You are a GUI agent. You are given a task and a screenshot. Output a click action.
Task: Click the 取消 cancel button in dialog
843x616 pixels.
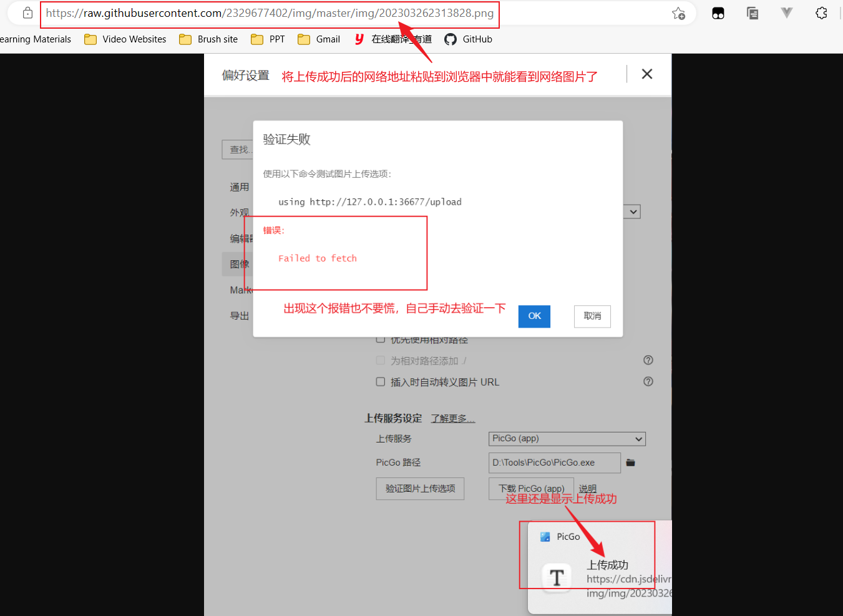click(592, 316)
